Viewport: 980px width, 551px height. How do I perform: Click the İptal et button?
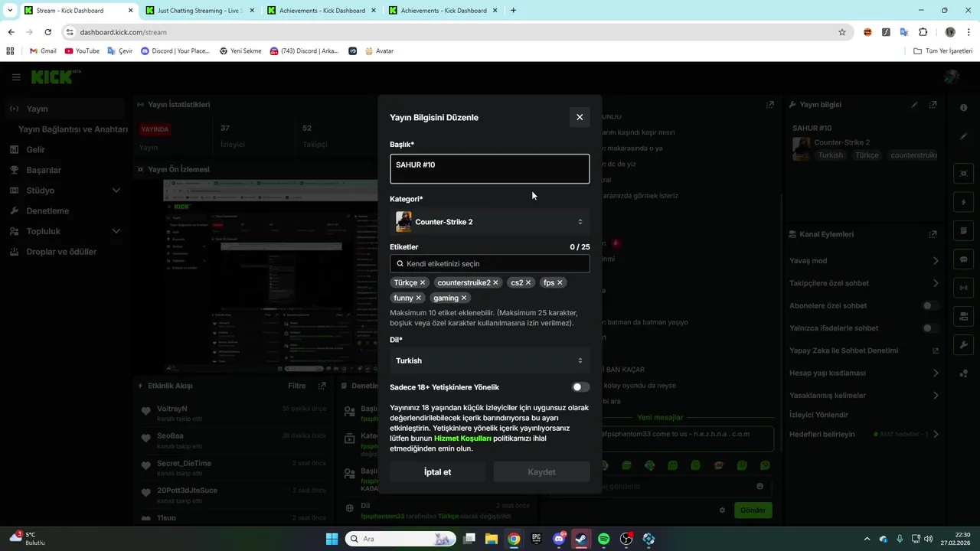(438, 472)
